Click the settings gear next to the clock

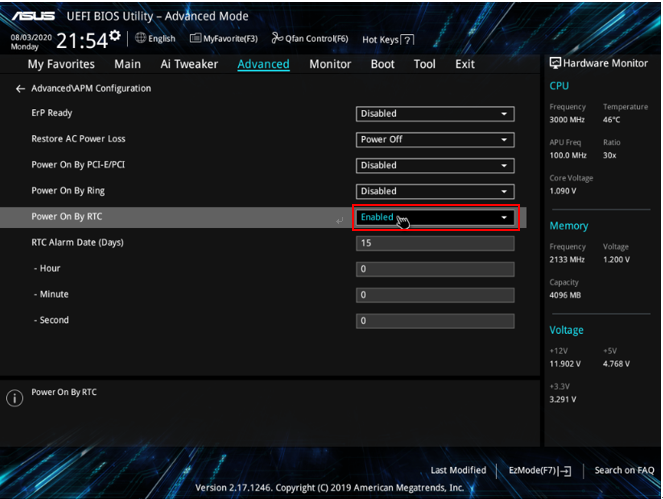pos(115,36)
